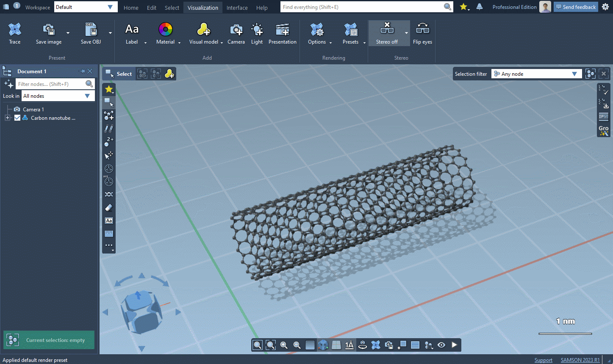Viewport: 613px width, 364px height.
Task: Open the Selection filter dropdown
Action: (536, 74)
